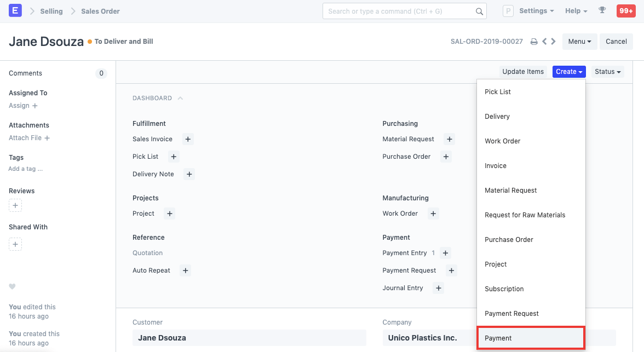Add new Pick List plus
This screenshot has width=644, height=352.
pyautogui.click(x=174, y=157)
